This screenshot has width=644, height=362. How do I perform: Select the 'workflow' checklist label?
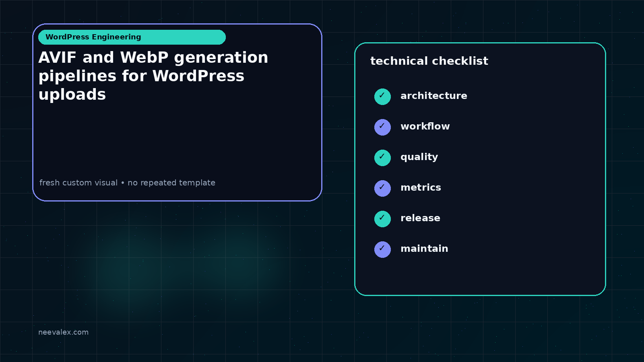(x=425, y=126)
